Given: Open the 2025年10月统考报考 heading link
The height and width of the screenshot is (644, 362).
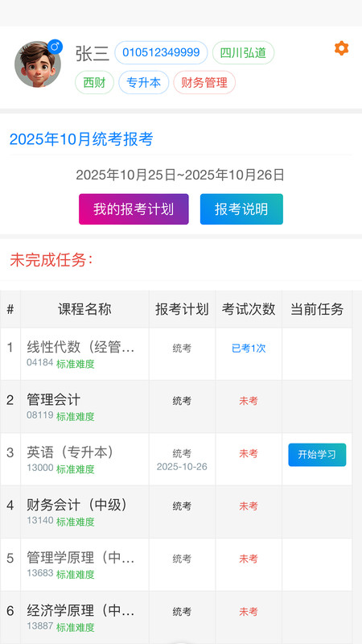Looking at the screenshot, I should coord(81,139).
